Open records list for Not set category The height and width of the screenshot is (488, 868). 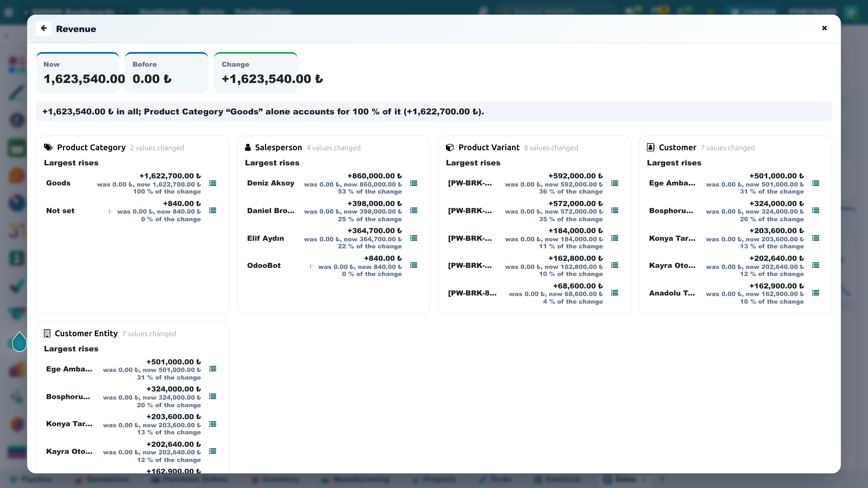coord(213,210)
